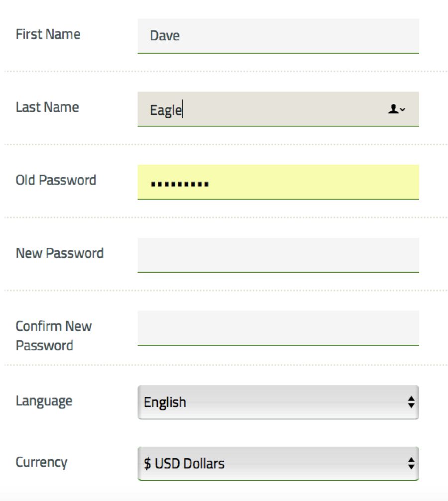Click the 'Old Password' label
The width and height of the screenshot is (448, 501).
point(56,180)
